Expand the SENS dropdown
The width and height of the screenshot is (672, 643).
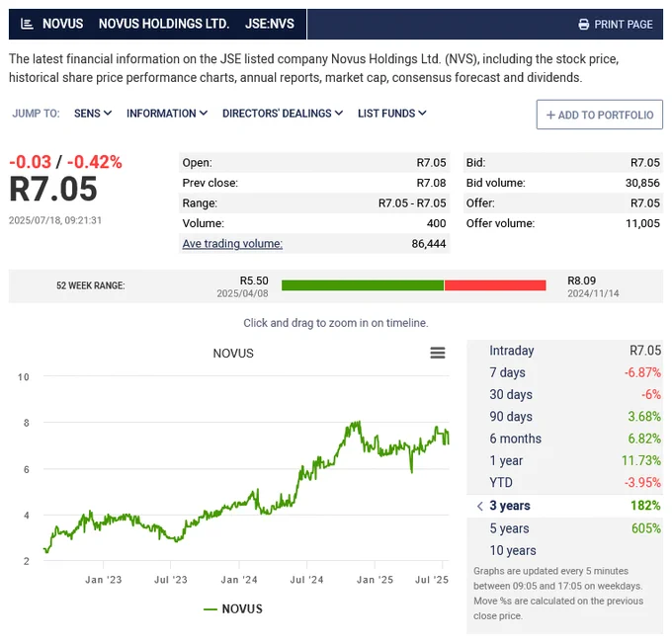(93, 113)
